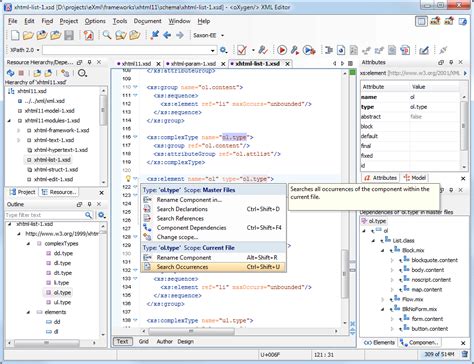Switch editor to Design mode
This screenshot has width=474, height=364.
(x=185, y=341)
